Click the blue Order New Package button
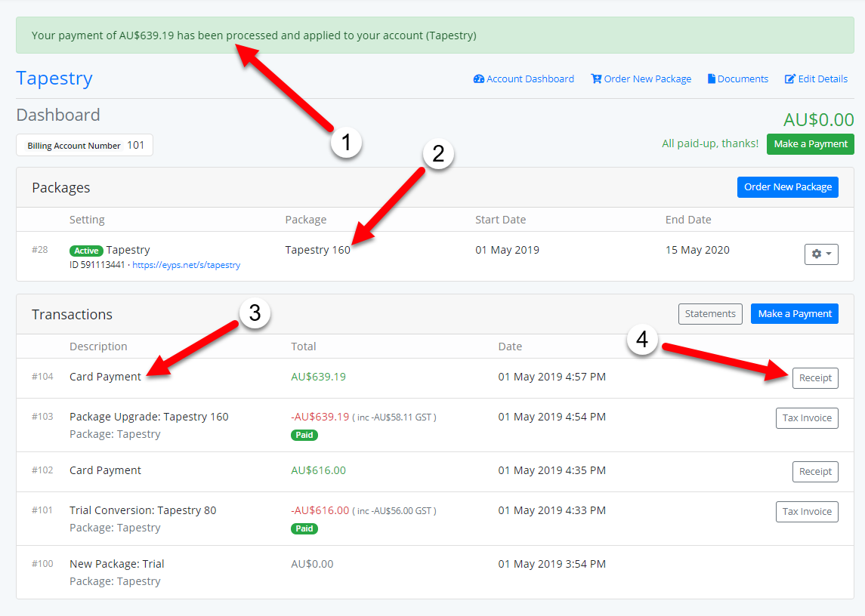This screenshot has width=865, height=616. 788,187
